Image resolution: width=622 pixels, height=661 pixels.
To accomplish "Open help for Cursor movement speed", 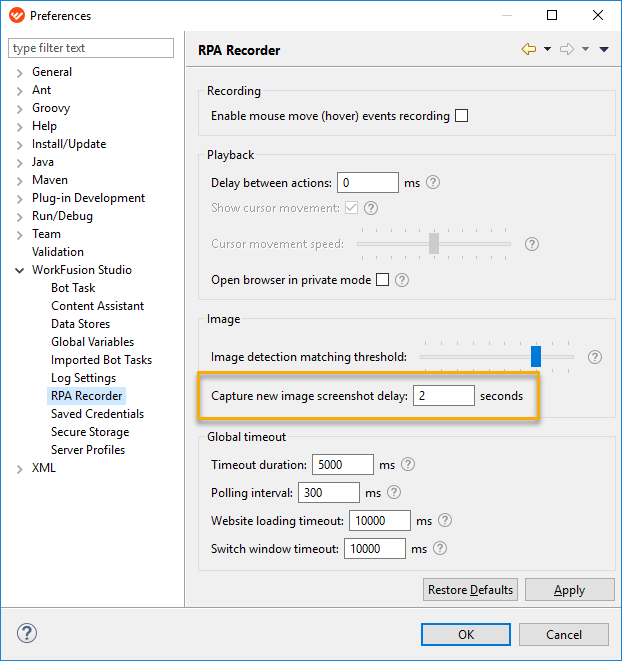I will pos(532,244).
